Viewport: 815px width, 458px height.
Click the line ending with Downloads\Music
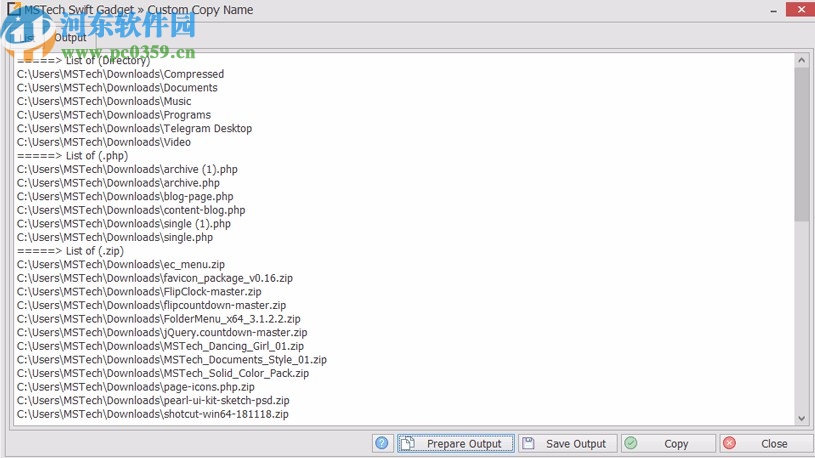[x=104, y=101]
